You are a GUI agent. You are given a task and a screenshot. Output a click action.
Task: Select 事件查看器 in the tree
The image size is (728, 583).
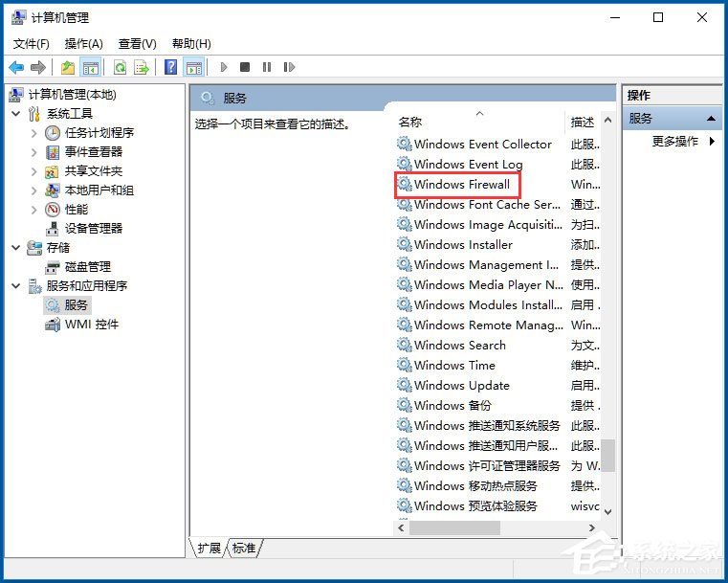pyautogui.click(x=94, y=152)
